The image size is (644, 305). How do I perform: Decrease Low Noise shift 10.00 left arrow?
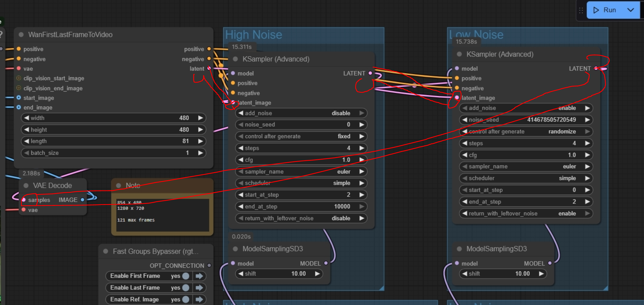(465, 274)
